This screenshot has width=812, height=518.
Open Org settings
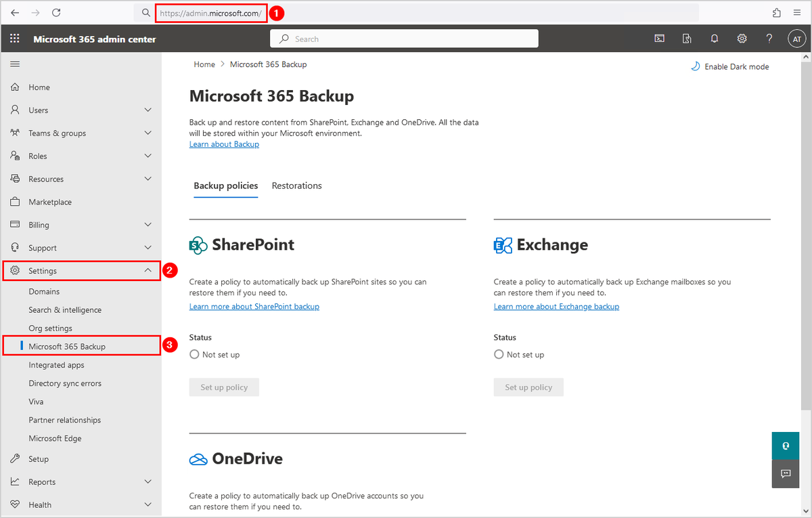point(50,328)
